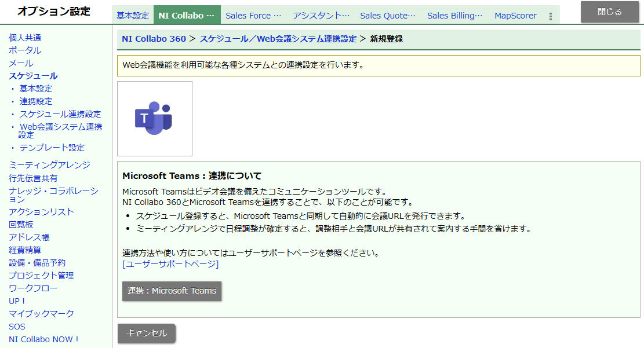Open the more tabs vertical dots menu
Image resolution: width=644 pixels, height=348 pixels.
(x=550, y=16)
